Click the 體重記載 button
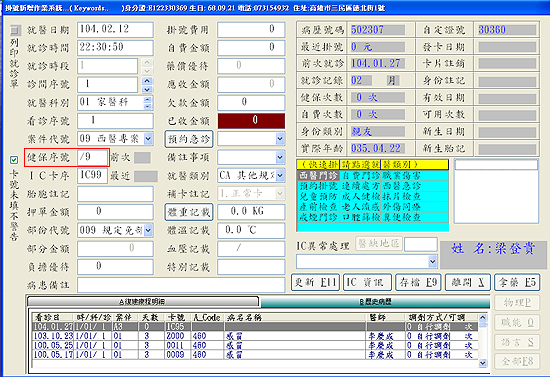 (x=189, y=212)
